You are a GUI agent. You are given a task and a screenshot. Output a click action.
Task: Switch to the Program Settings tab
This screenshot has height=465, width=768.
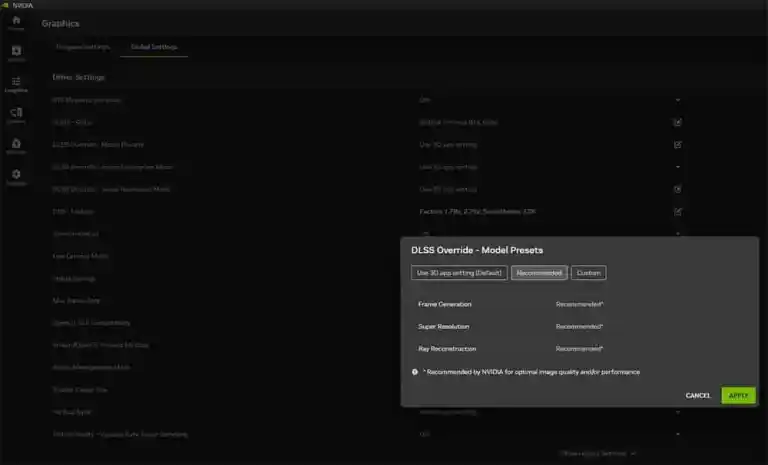82,47
